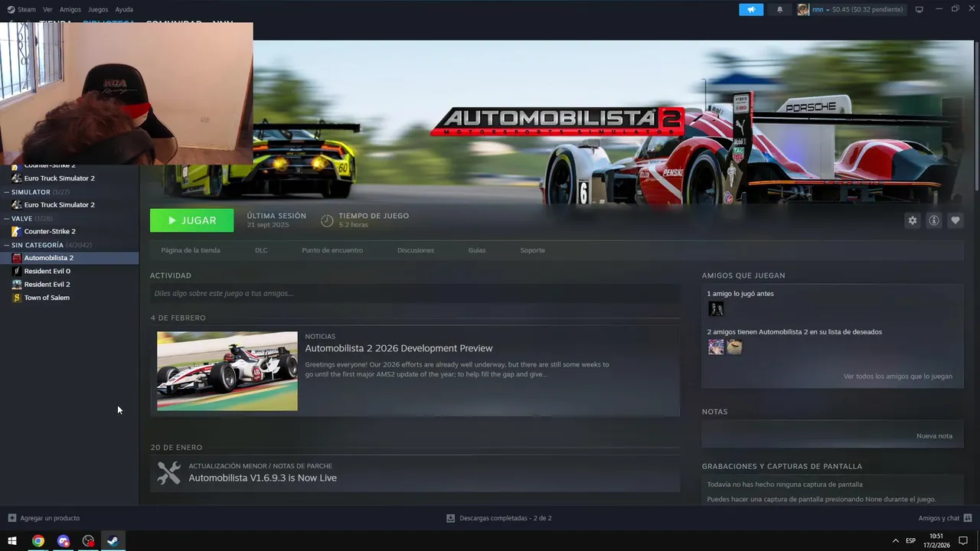Show game info circle icon
The width and height of the screenshot is (980, 551).
click(934, 220)
